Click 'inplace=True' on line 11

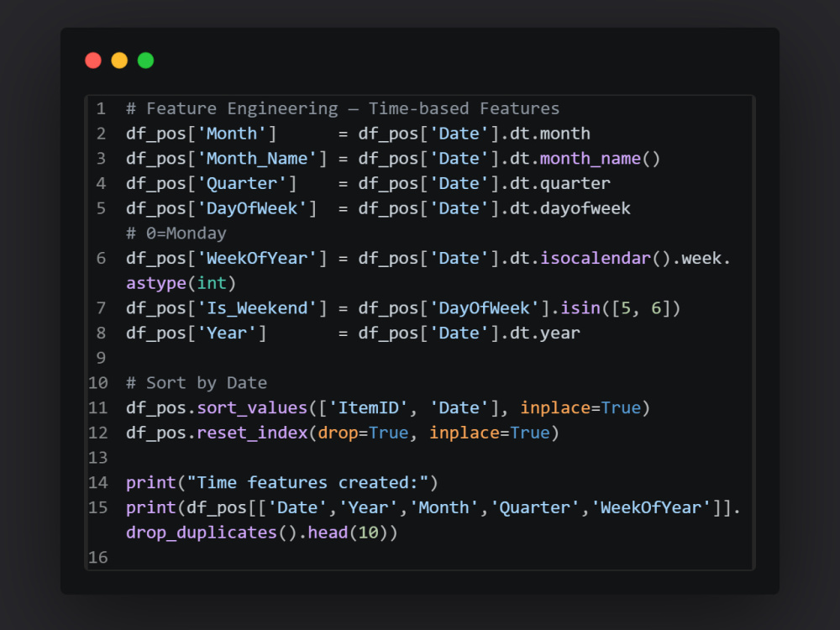[x=580, y=407]
